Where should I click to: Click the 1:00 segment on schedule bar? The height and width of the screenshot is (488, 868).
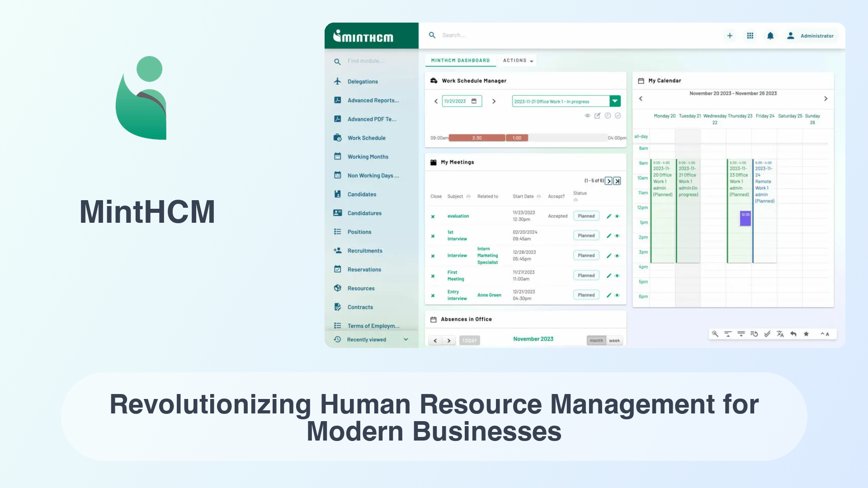[x=517, y=138]
